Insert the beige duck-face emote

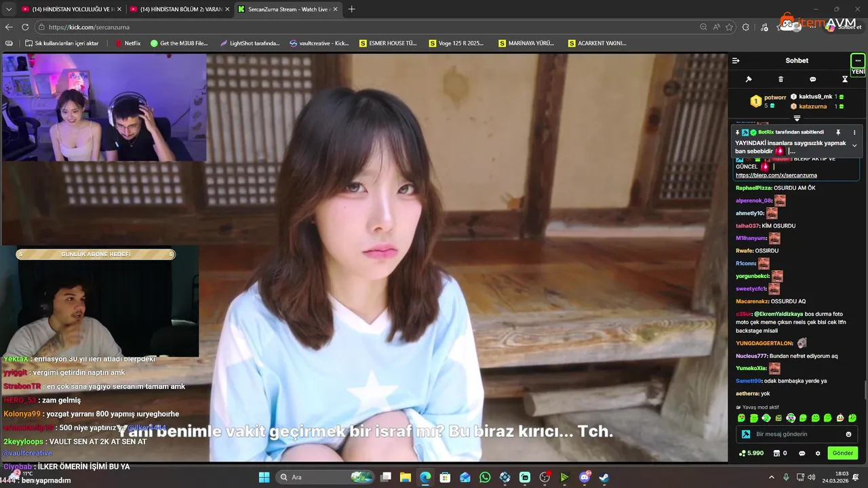tap(840, 418)
